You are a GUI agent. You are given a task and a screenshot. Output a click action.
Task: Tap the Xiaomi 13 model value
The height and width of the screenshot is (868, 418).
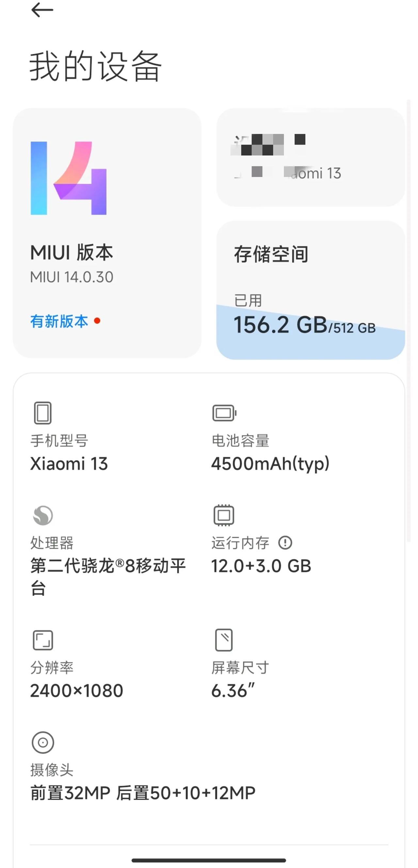pos(69,464)
